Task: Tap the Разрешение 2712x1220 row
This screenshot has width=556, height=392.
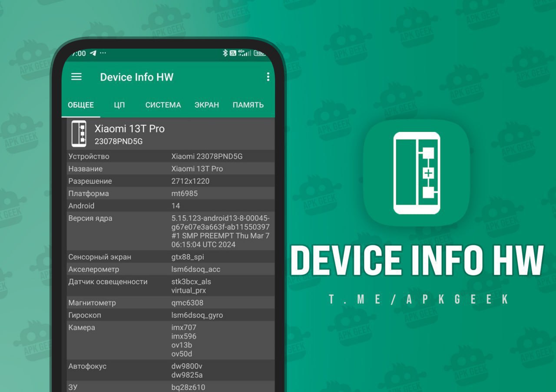Action: click(170, 181)
